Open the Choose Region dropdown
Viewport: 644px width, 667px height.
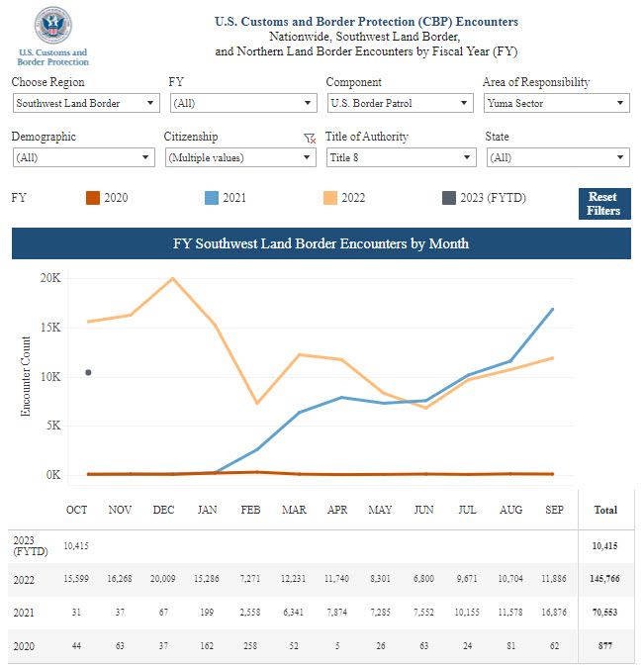86,103
